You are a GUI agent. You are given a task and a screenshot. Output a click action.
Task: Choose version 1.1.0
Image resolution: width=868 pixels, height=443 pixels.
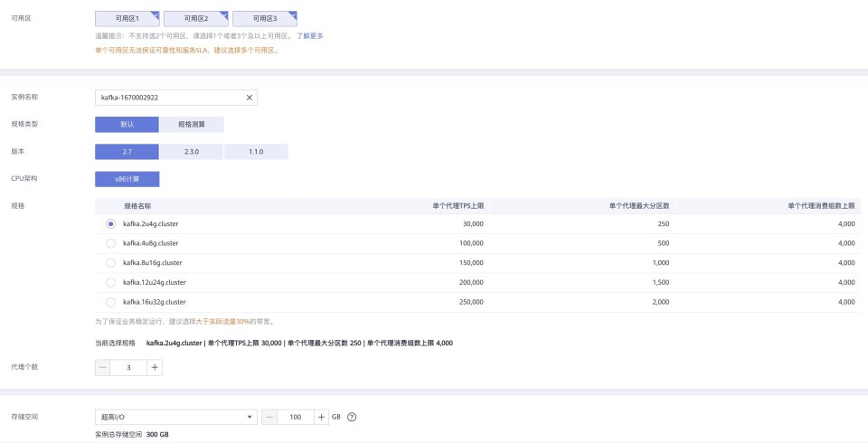click(x=256, y=152)
